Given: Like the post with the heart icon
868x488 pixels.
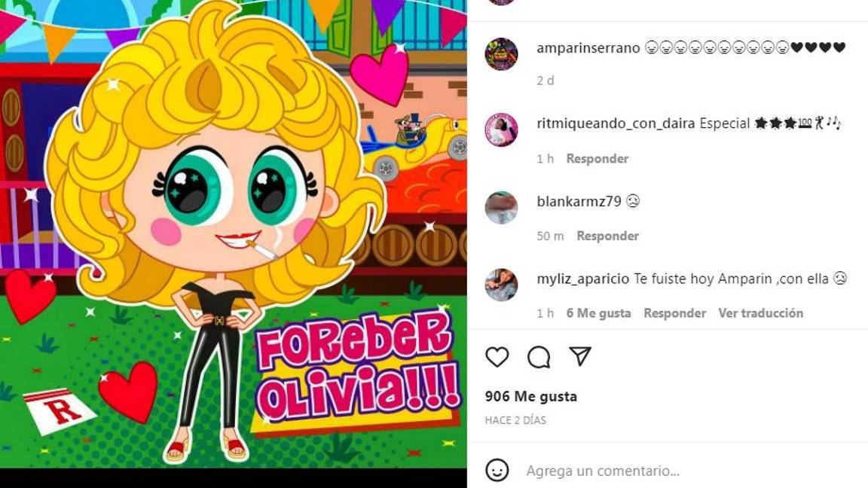Looking at the screenshot, I should pyautogui.click(x=497, y=357).
